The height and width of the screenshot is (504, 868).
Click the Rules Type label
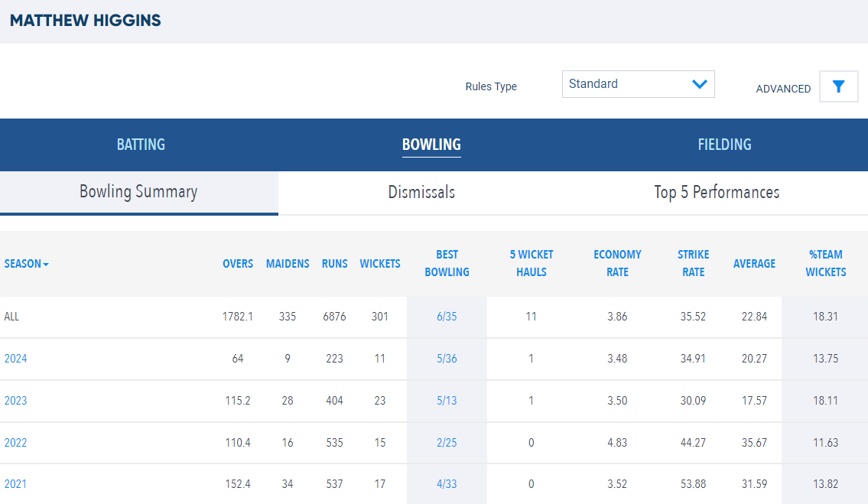point(491,86)
